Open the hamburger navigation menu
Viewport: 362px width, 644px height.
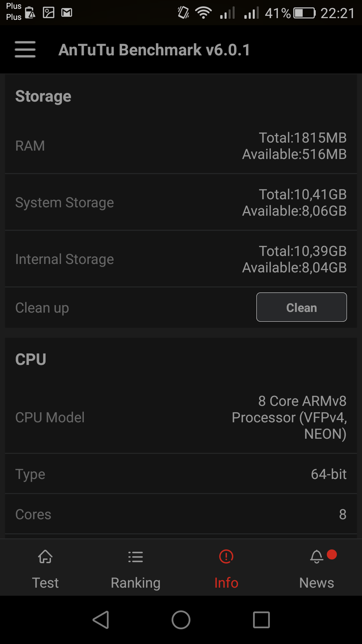point(25,49)
